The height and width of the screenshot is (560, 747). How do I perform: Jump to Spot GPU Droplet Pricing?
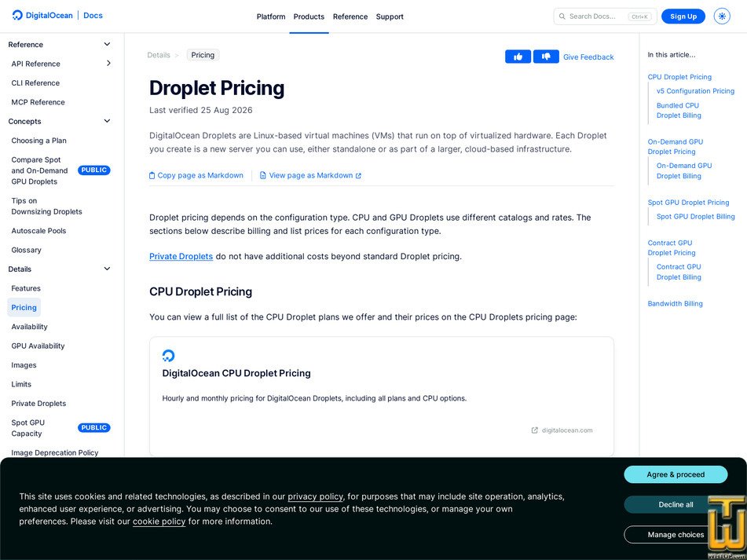point(688,203)
